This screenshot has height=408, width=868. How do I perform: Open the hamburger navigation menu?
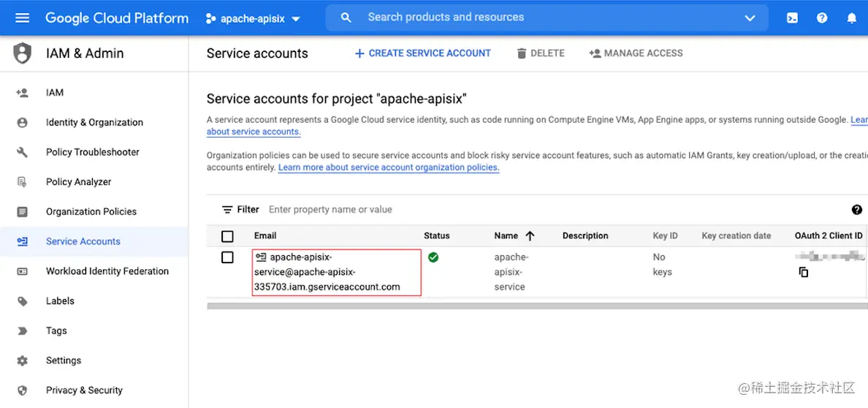click(22, 18)
